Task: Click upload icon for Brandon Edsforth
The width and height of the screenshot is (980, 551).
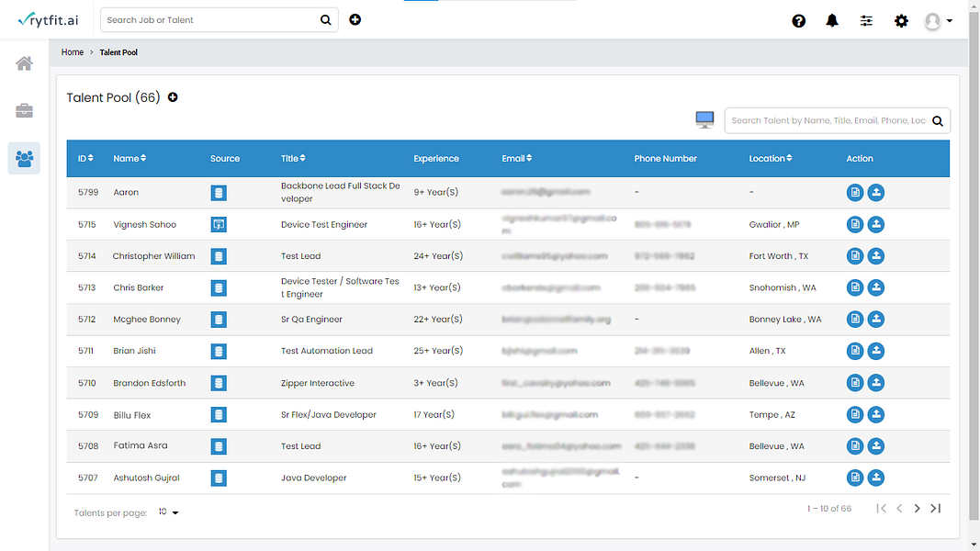Action: [x=876, y=382]
